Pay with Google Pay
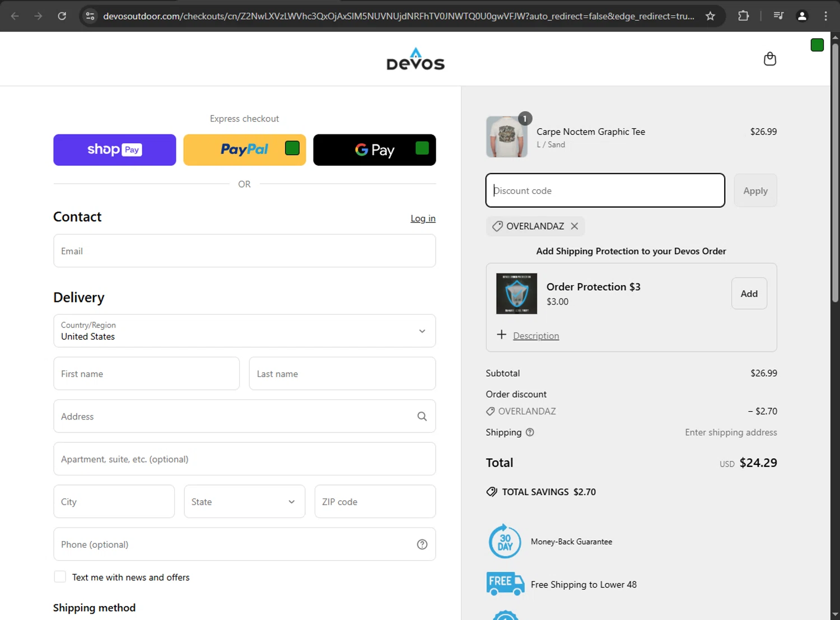The image size is (840, 620). 375,150
